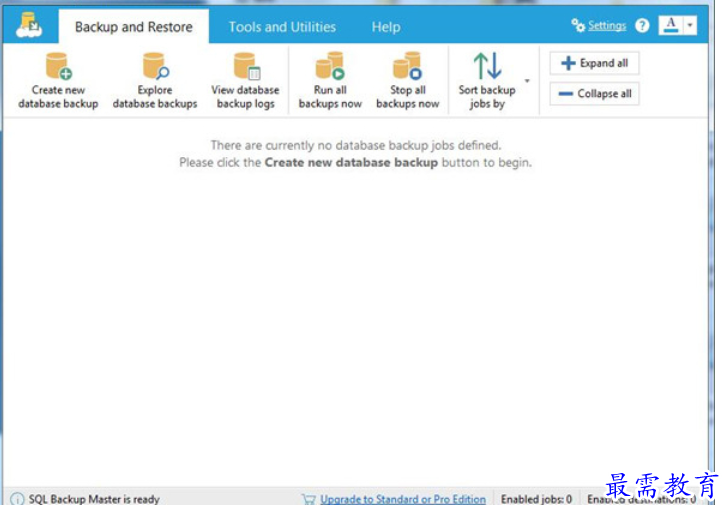Image resolution: width=727 pixels, height=517 pixels.
Task: Click the Settings gear icon
Action: pyautogui.click(x=578, y=25)
